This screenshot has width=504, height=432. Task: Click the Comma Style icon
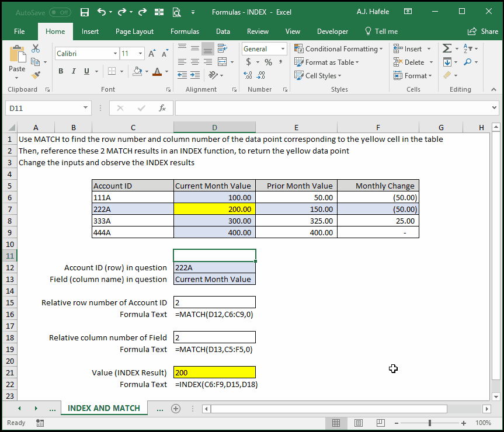tap(280, 62)
